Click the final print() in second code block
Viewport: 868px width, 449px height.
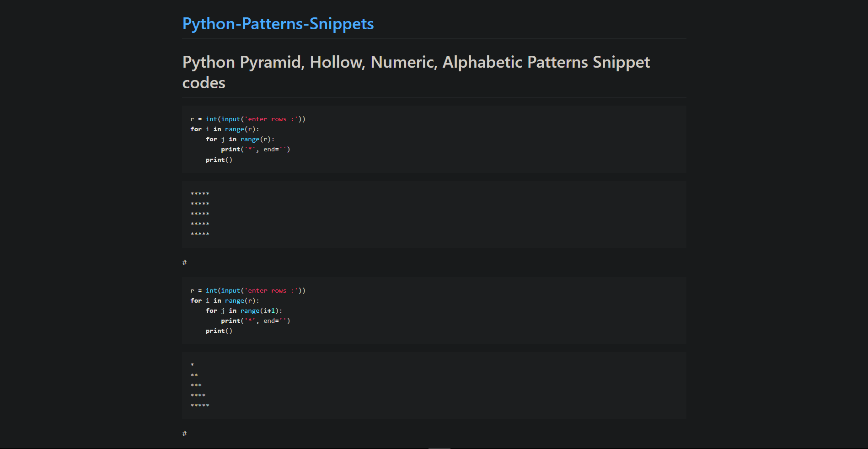coord(219,331)
